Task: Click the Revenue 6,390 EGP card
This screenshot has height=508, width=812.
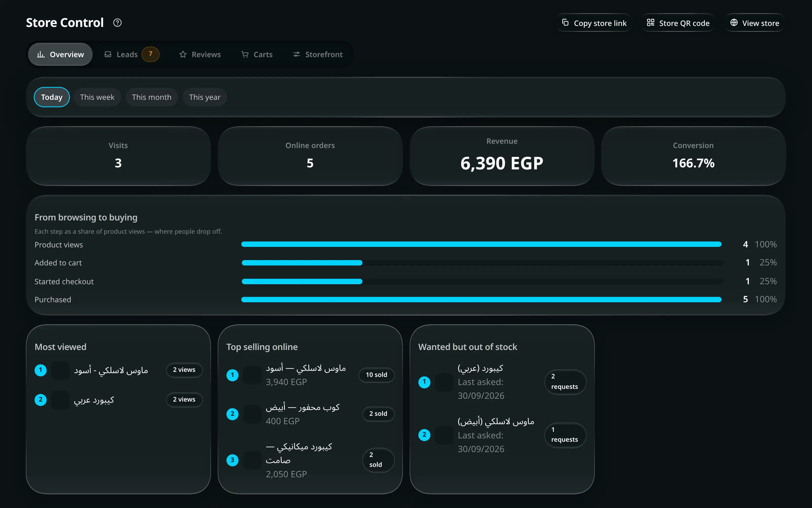Action: point(502,156)
